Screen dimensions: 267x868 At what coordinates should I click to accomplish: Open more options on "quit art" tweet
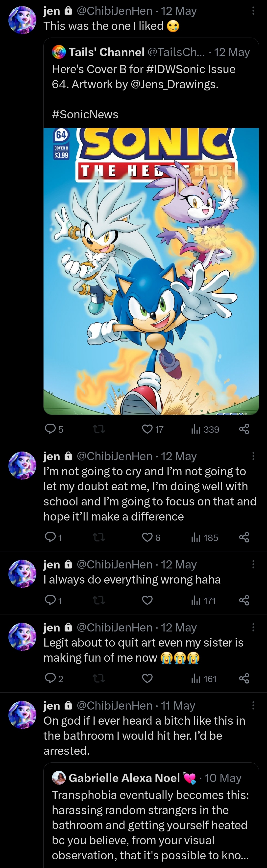pos(253,628)
